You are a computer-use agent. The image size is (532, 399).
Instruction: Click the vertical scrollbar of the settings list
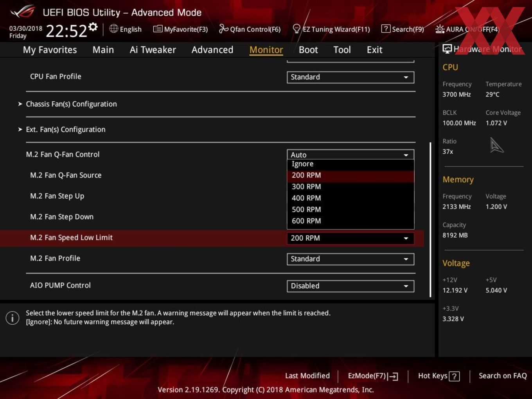coord(430,219)
